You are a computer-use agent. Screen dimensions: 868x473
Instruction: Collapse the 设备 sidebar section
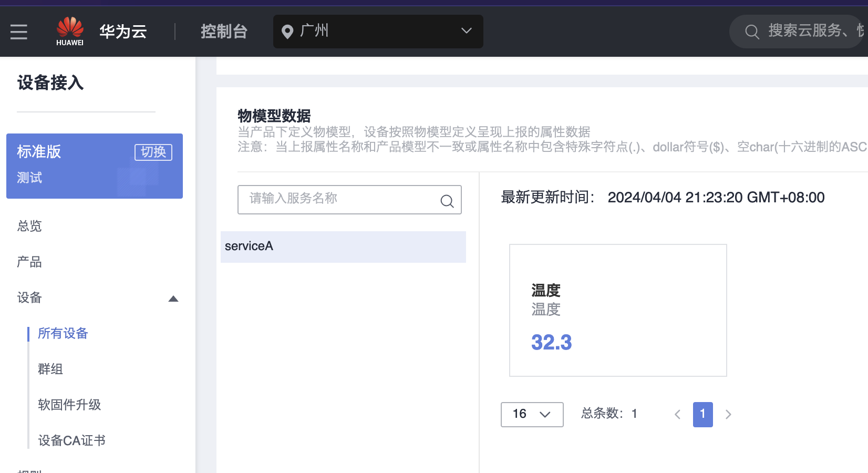coord(173,298)
